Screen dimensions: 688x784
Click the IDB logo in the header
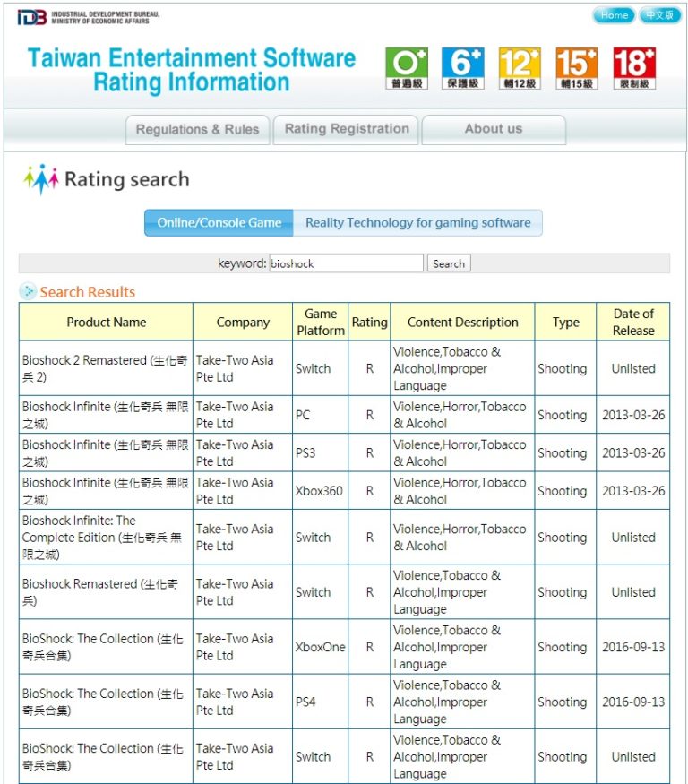32,17
